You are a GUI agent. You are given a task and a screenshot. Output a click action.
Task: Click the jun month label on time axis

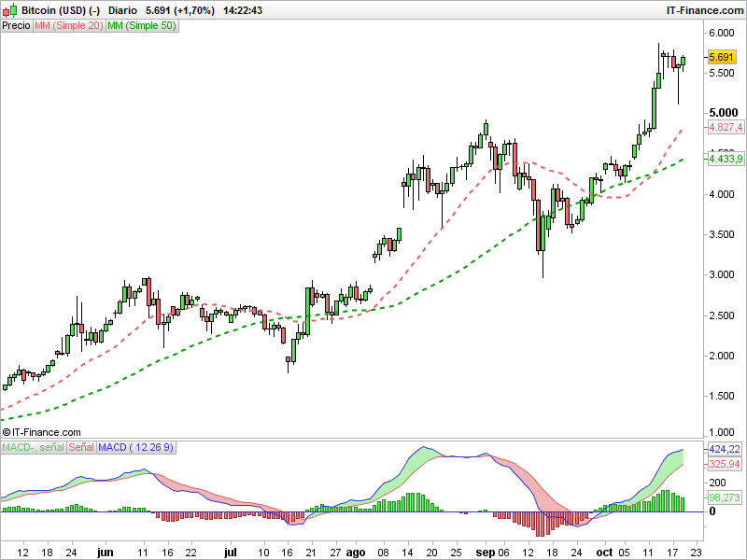click(x=106, y=553)
